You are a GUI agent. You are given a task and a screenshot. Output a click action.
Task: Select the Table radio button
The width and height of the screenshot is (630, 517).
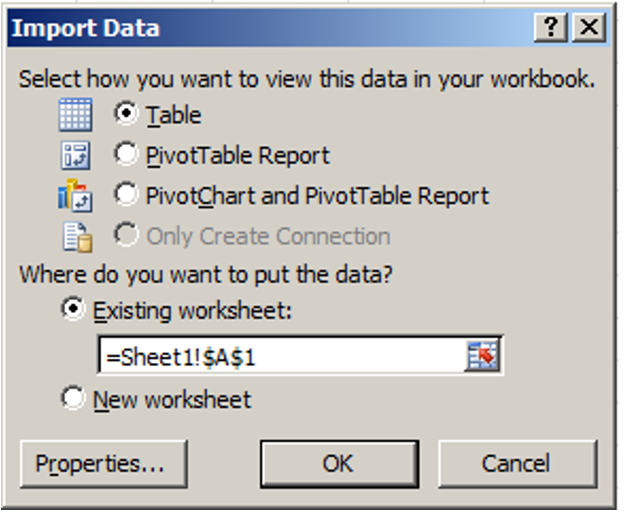[x=126, y=115]
